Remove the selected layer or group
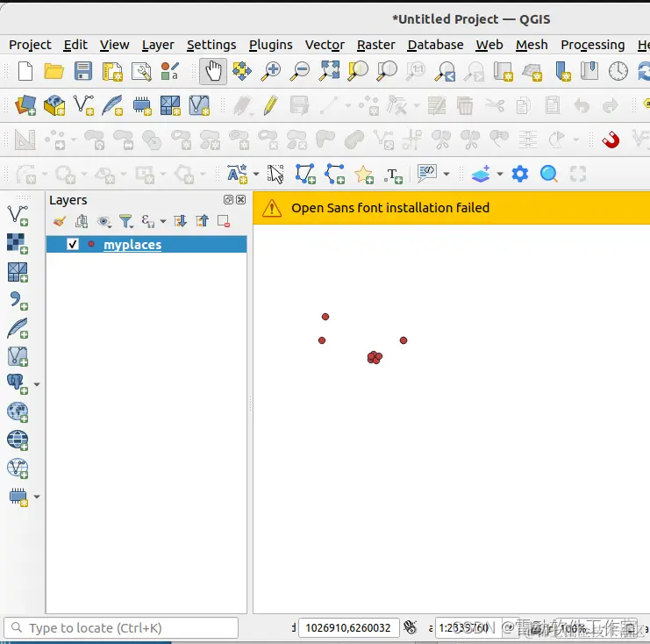This screenshot has width=650, height=644. pyautogui.click(x=224, y=221)
